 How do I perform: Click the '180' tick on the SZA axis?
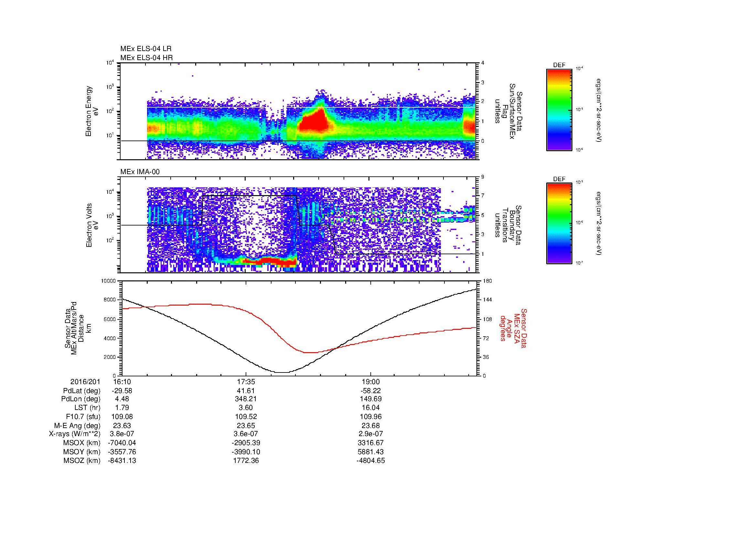point(487,281)
